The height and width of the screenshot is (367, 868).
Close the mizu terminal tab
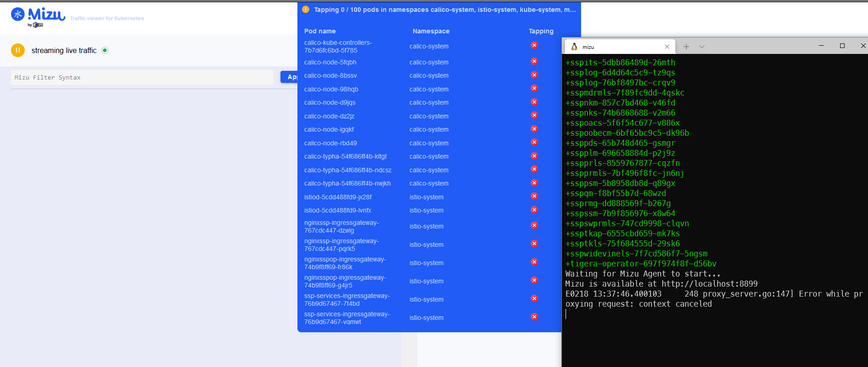[667, 47]
